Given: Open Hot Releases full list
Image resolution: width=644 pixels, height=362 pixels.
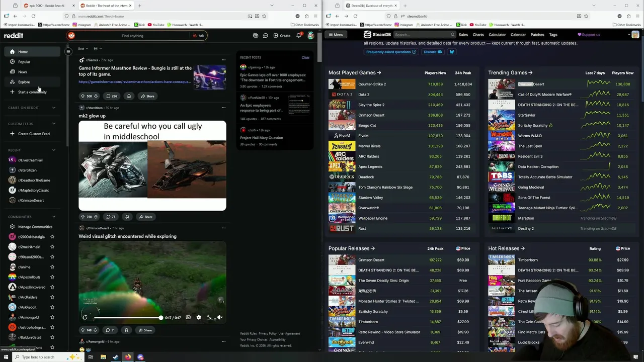Looking at the screenshot, I should [506, 248].
